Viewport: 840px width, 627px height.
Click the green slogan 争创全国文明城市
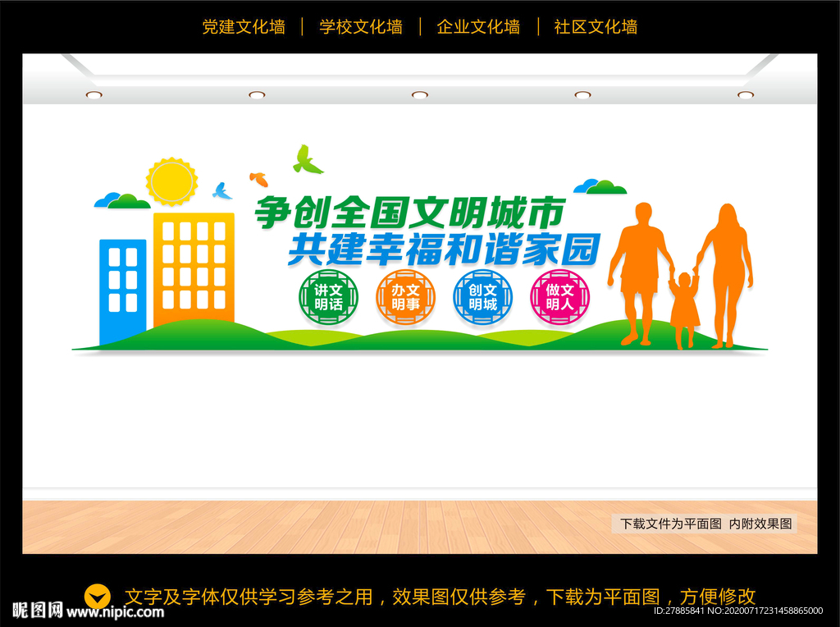point(410,213)
